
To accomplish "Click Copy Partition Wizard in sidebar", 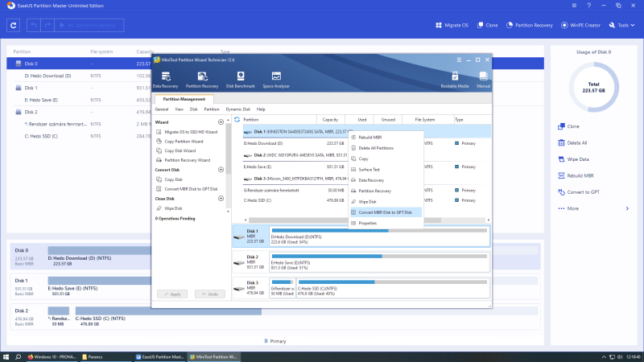I will (x=180, y=142).
